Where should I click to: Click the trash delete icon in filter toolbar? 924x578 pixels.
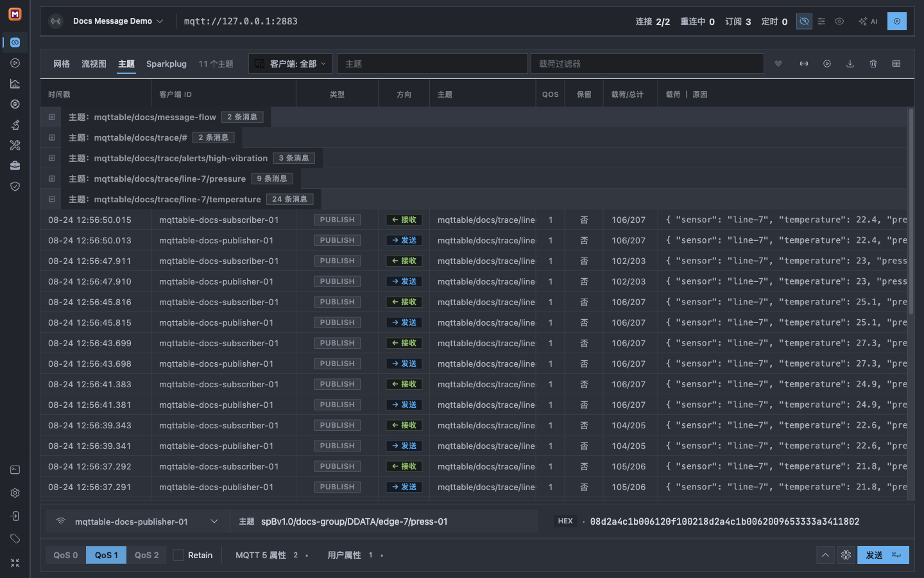coord(873,64)
